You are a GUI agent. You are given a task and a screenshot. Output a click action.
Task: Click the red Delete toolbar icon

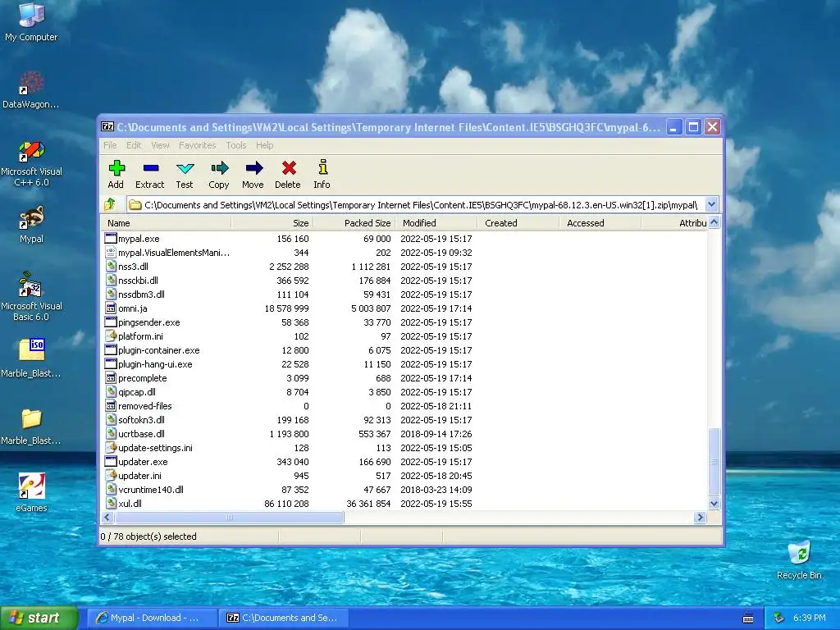(x=288, y=168)
